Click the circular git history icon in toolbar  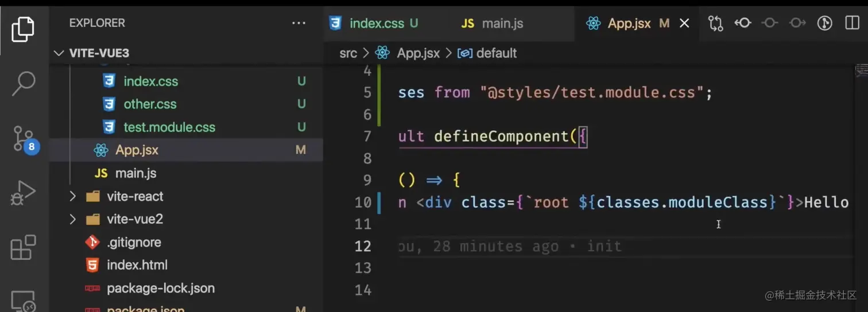pyautogui.click(x=825, y=23)
